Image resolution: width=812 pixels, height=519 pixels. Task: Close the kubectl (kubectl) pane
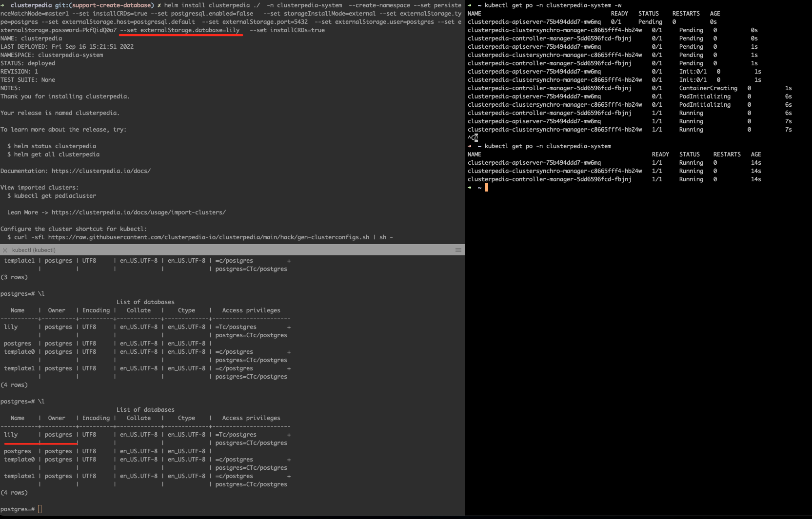point(5,250)
